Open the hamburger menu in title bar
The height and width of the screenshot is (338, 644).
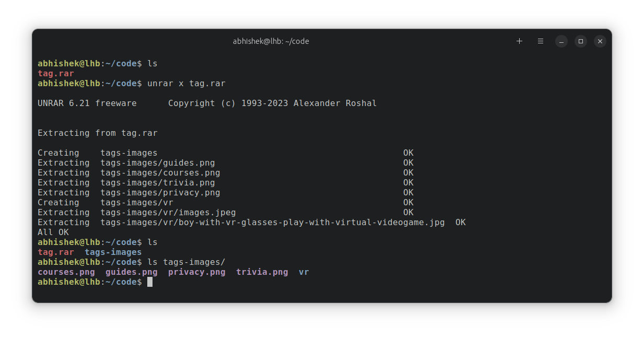point(541,41)
